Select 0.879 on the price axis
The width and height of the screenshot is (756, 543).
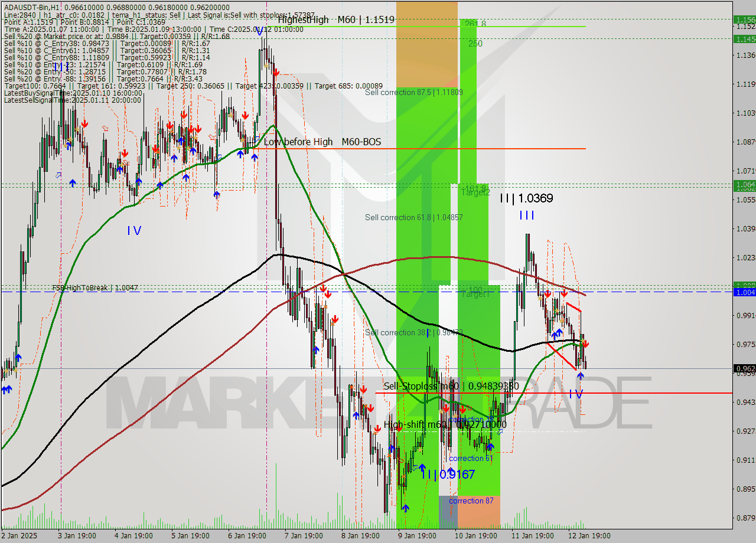pyautogui.click(x=745, y=518)
